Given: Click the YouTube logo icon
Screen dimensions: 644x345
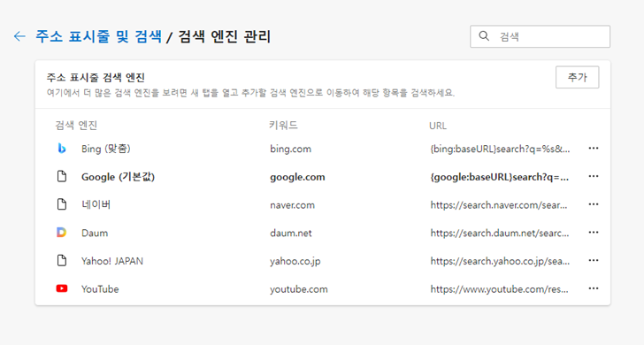Looking at the screenshot, I should coord(62,288).
